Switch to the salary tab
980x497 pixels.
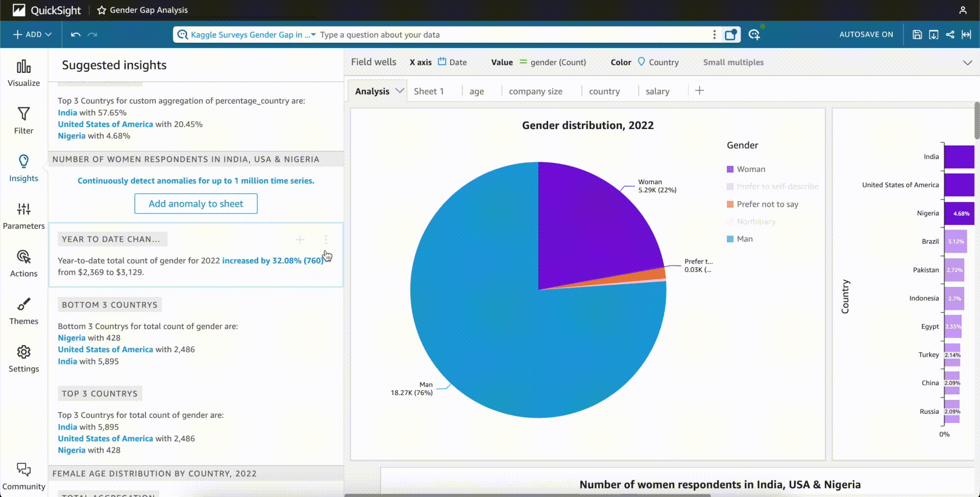657,91
